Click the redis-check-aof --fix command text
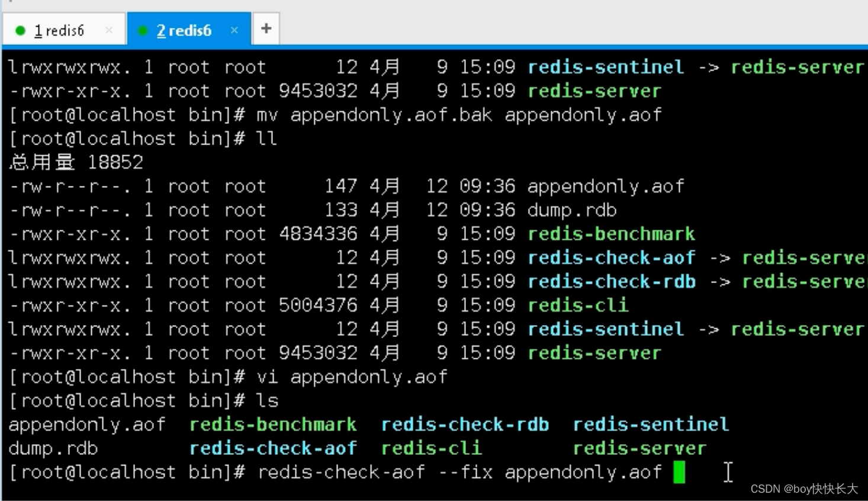Screen dimensions: 868x501 coord(459,472)
